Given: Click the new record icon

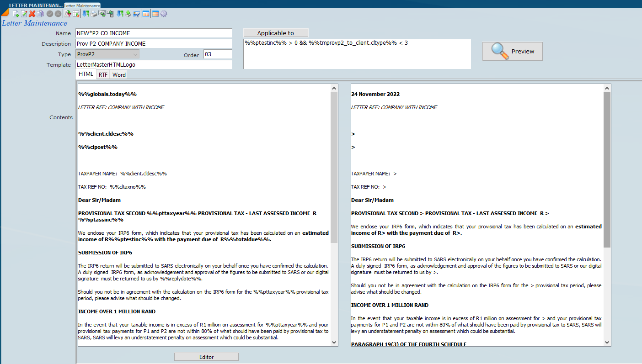Looking at the screenshot, I should [16, 14].
